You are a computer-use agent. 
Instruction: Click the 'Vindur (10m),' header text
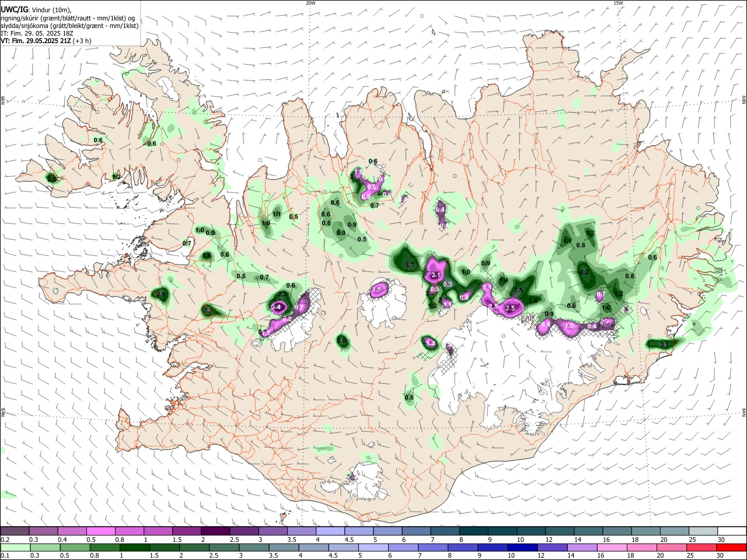point(51,10)
